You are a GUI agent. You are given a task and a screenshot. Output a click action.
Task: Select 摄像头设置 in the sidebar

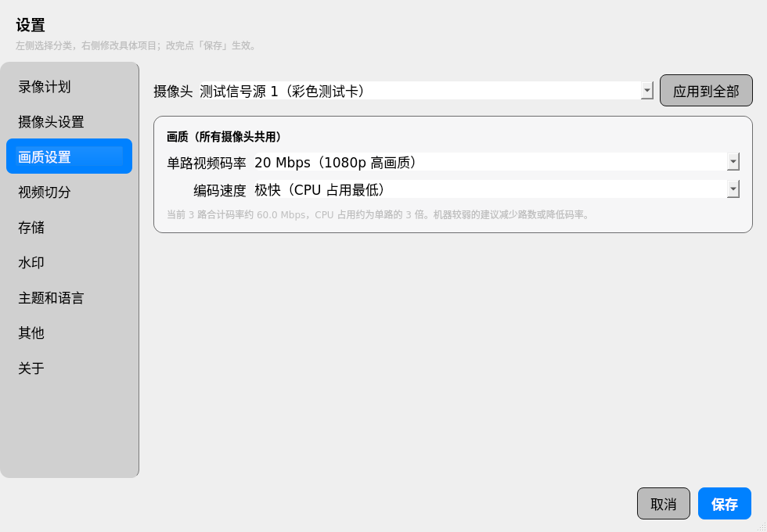point(69,122)
